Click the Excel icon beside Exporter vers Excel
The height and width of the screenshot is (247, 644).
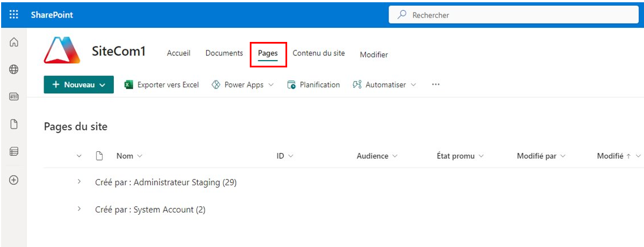pyautogui.click(x=129, y=84)
